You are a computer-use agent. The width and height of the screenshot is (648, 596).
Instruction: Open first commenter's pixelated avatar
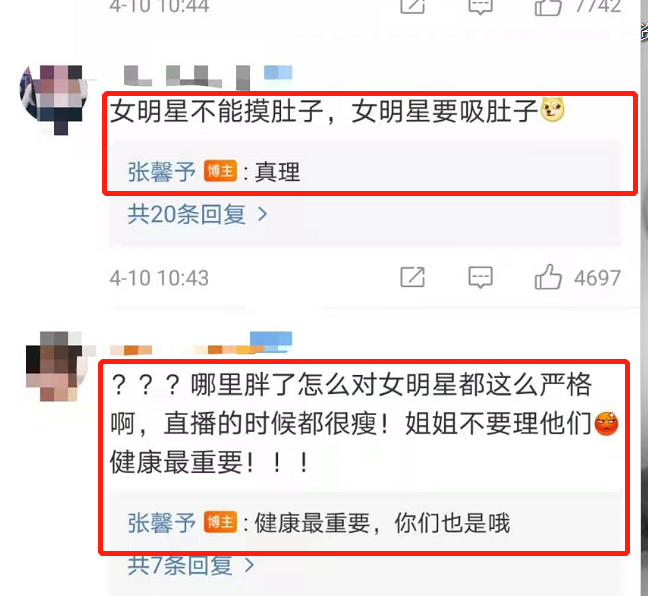click(54, 99)
